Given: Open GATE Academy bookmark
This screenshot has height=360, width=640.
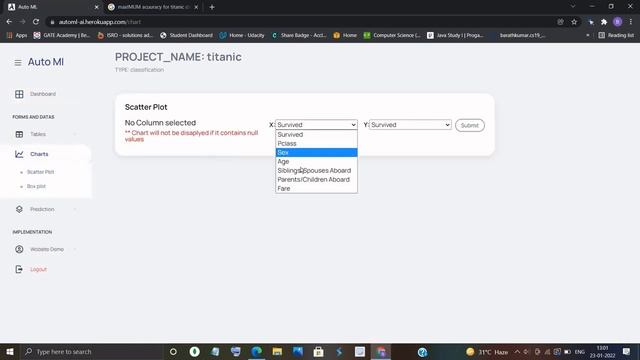Looking at the screenshot, I should pyautogui.click(x=62, y=36).
